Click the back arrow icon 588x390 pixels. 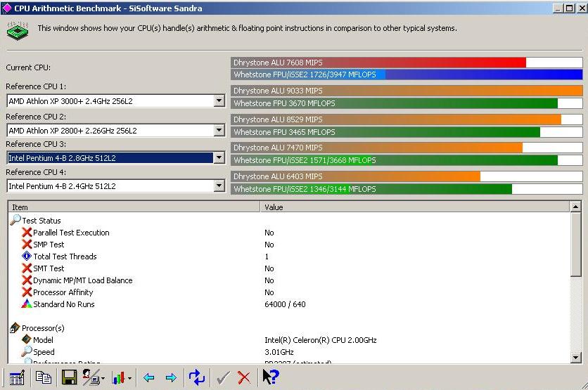tap(149, 377)
